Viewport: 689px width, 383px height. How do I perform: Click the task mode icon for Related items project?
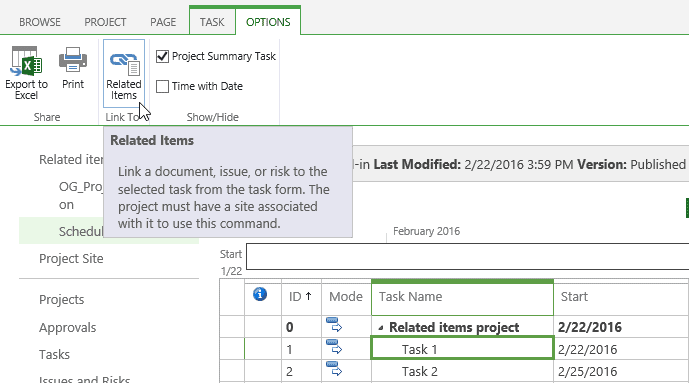point(334,325)
